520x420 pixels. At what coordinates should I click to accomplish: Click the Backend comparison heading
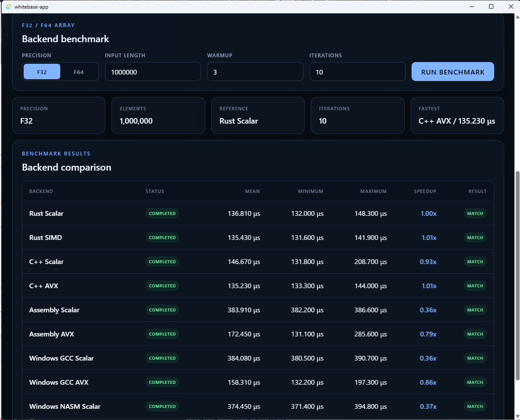tap(67, 168)
